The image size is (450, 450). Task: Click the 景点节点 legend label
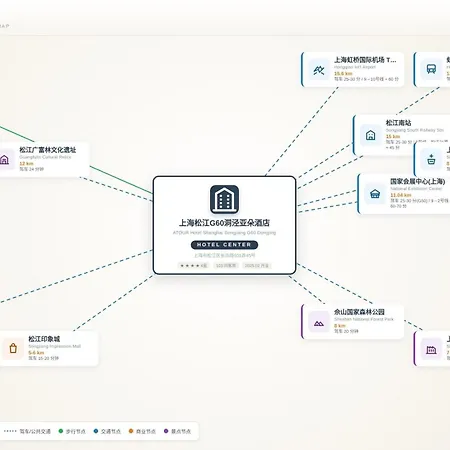(x=181, y=431)
